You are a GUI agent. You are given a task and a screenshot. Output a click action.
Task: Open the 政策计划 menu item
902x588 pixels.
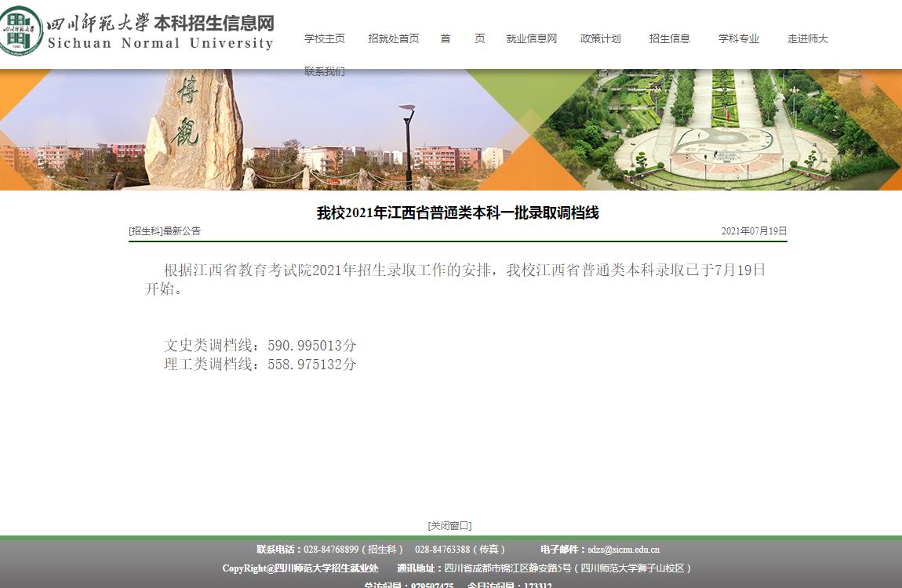[x=601, y=38]
